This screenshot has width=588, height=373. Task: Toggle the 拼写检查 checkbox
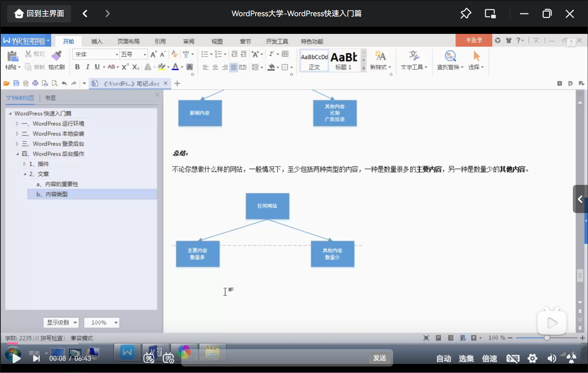click(37, 338)
